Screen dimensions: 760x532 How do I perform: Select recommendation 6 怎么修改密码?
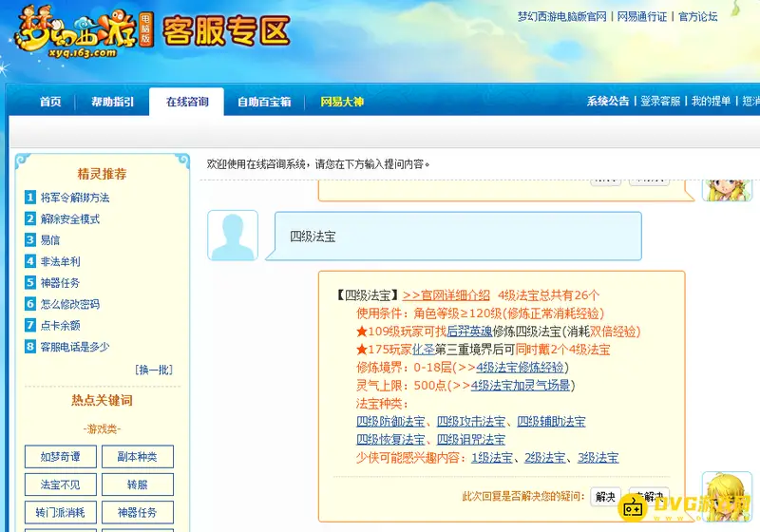click(69, 304)
